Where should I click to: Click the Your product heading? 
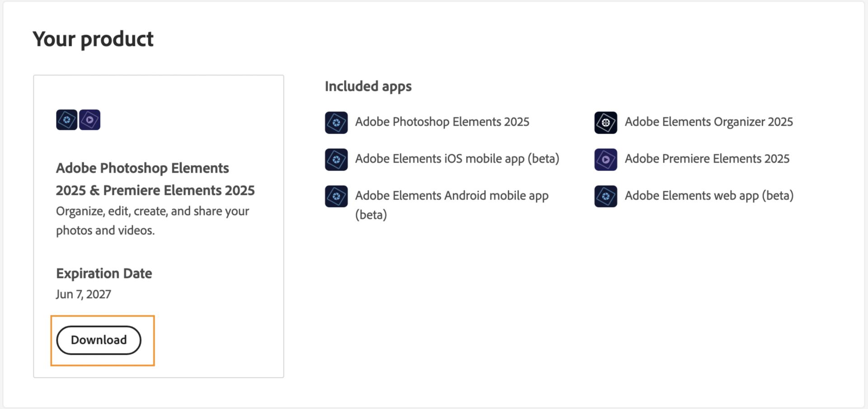[x=93, y=39]
